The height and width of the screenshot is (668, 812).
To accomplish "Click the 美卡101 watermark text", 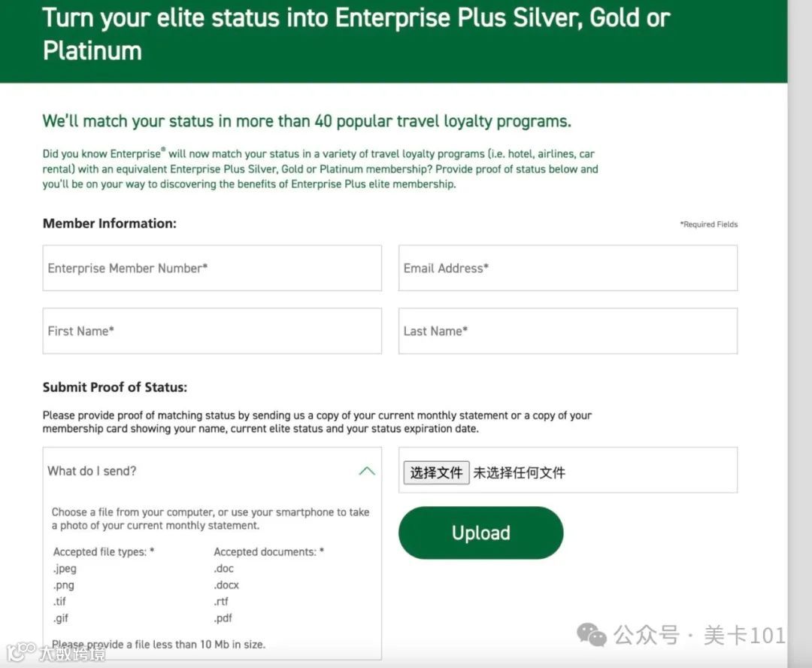I will pyautogui.click(x=744, y=636).
